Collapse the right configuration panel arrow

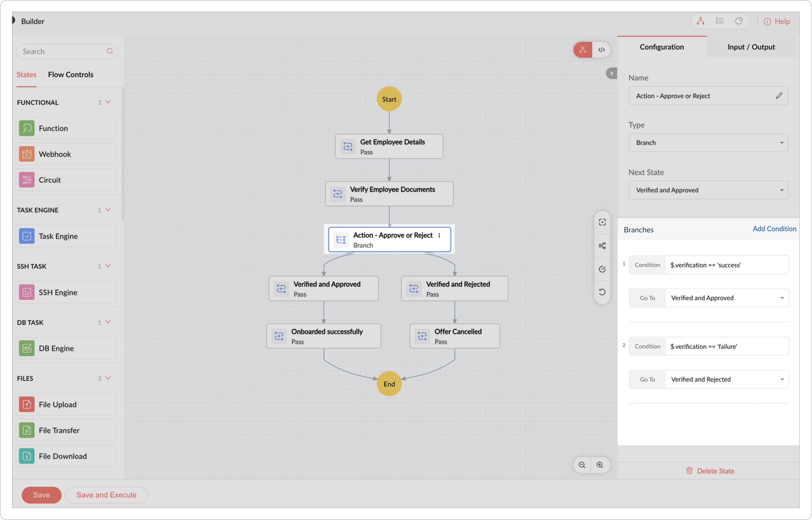pyautogui.click(x=612, y=73)
